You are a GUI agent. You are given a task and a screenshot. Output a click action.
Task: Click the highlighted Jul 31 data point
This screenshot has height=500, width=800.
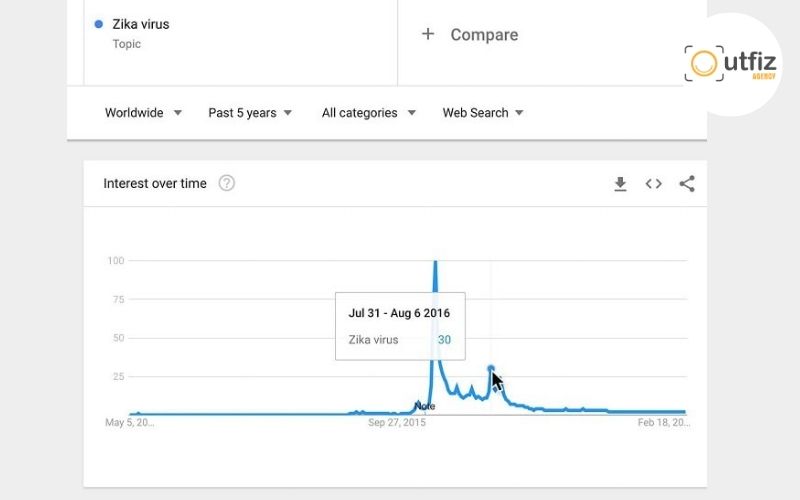coord(491,368)
